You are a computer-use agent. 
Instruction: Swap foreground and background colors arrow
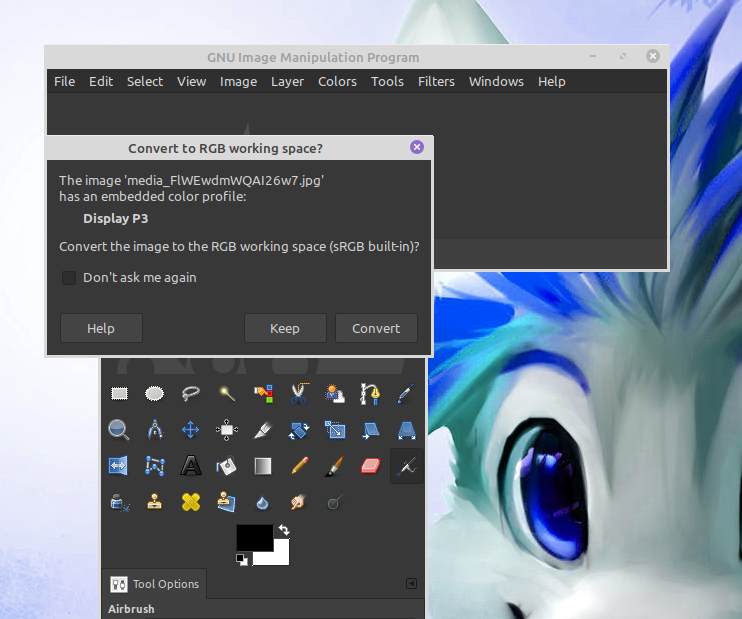(x=284, y=530)
